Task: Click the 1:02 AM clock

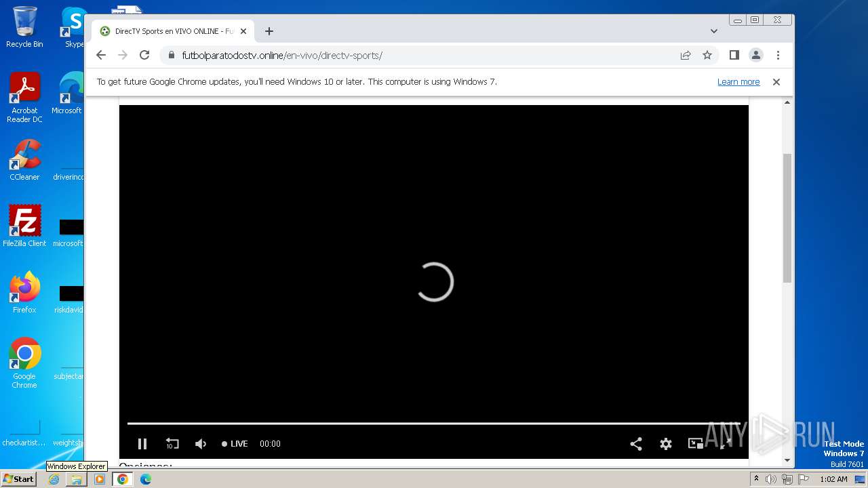Action: [833, 479]
